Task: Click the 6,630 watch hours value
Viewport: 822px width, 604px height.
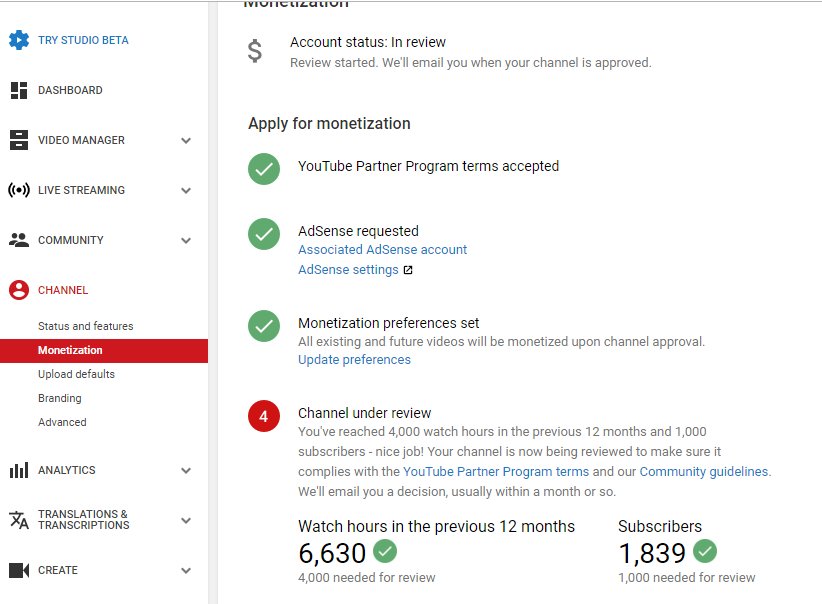Action: [x=332, y=554]
